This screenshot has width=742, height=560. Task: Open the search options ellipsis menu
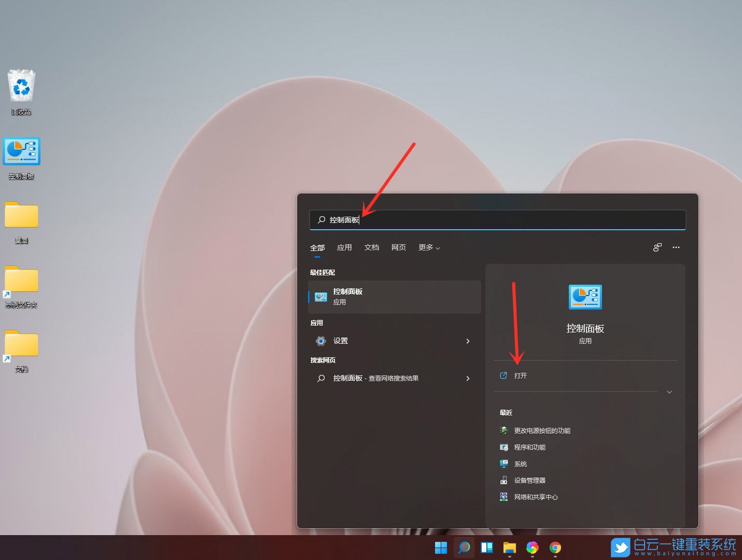click(x=676, y=247)
